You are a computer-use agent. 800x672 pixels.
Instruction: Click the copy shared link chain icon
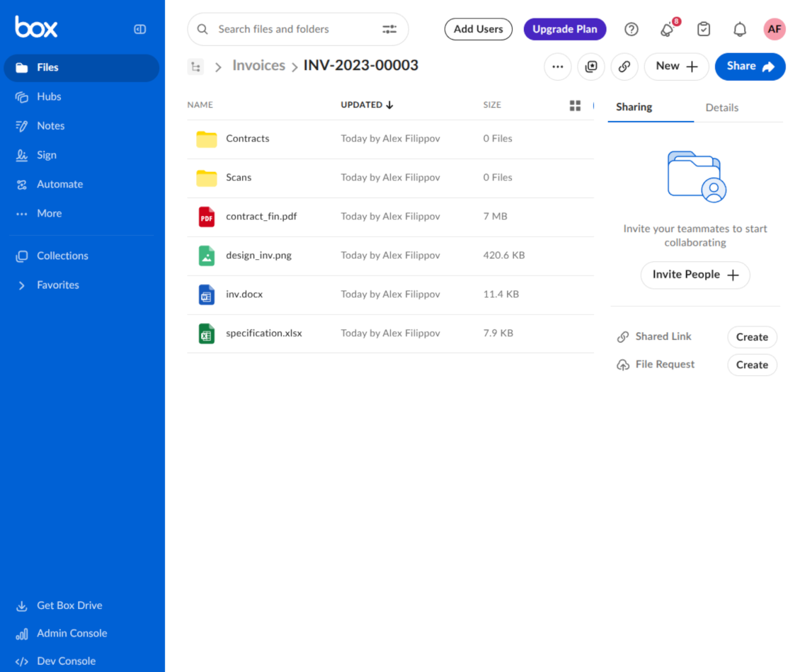point(624,67)
